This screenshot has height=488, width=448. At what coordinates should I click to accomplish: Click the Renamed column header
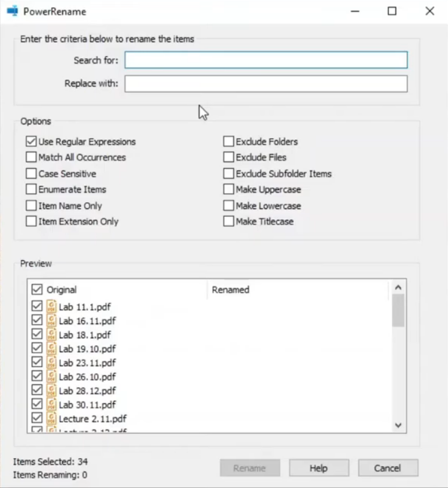tap(297, 290)
